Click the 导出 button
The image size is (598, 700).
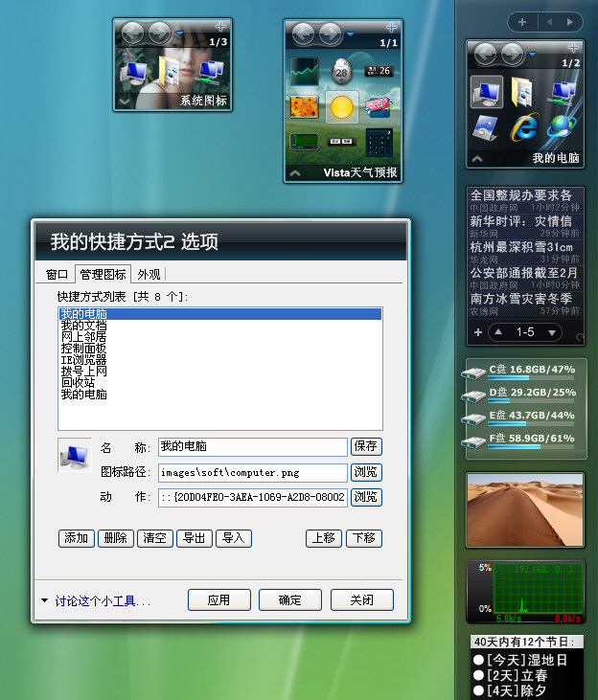pos(195,538)
